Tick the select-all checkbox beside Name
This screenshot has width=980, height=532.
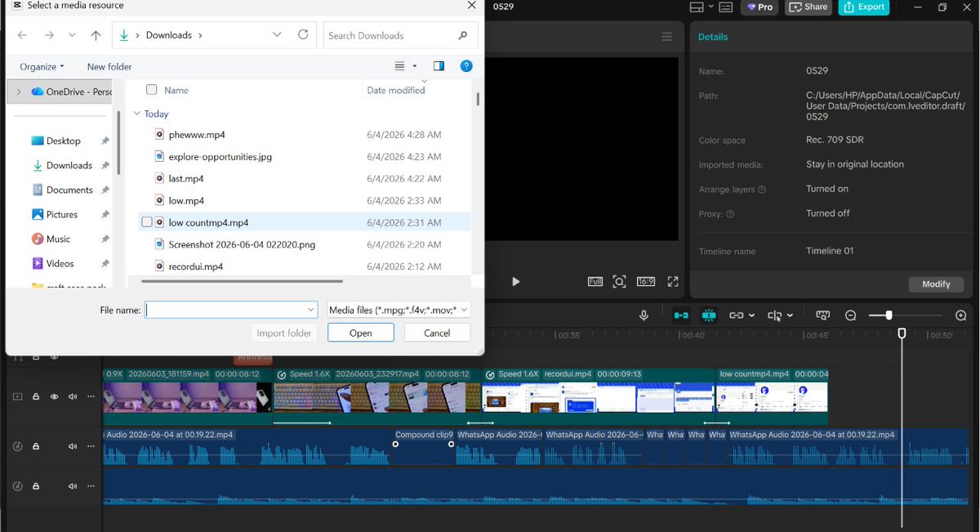pos(151,90)
